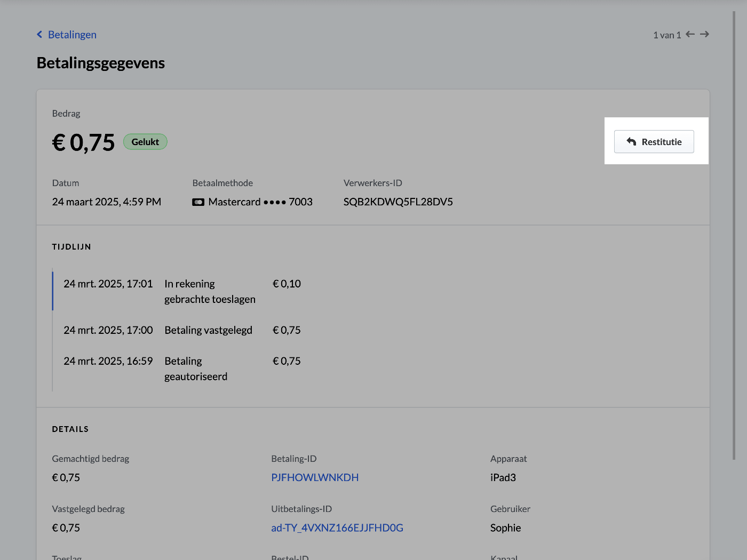Click the Restitutie button

[x=654, y=142]
